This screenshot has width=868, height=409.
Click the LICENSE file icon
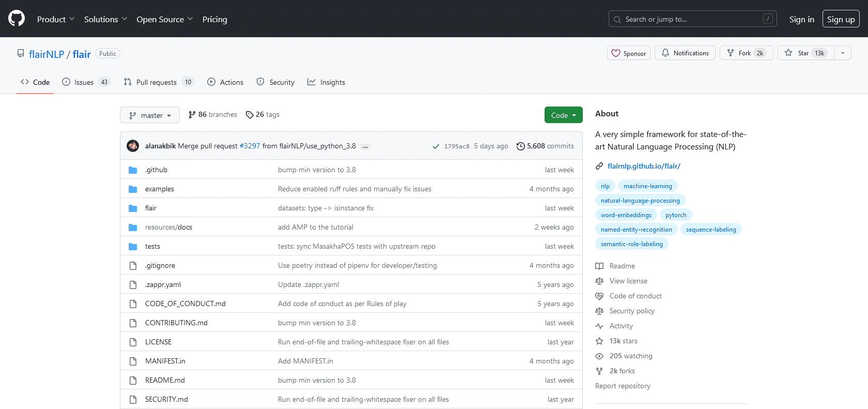[x=133, y=342]
